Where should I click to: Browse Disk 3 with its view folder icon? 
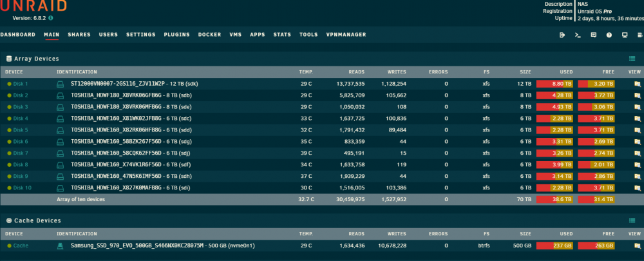click(x=637, y=107)
